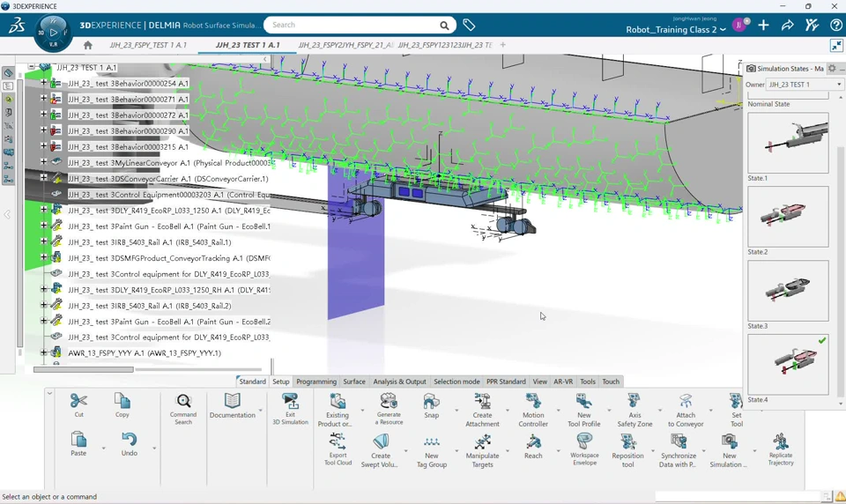
Task: Click the search magnifier button
Action: pos(444,26)
